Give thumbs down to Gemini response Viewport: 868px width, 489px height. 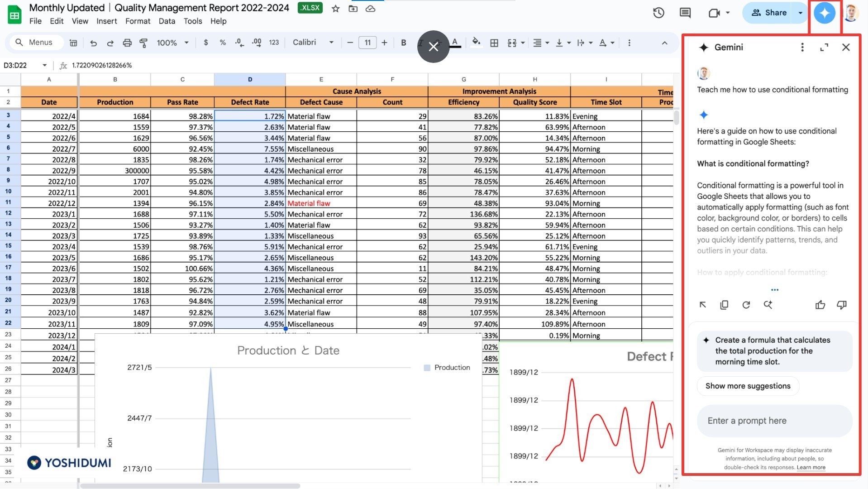842,305
